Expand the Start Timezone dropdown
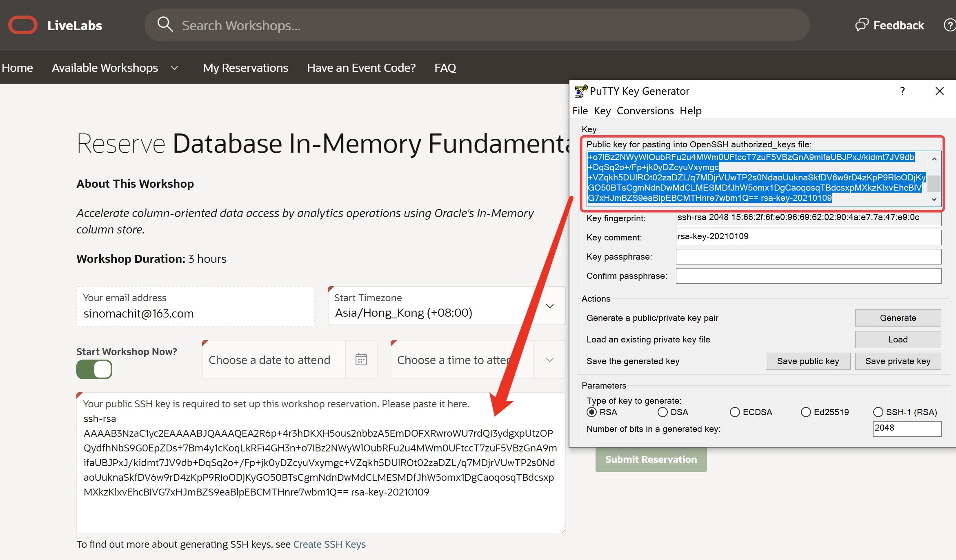Viewport: 956px width, 560px height. coord(550,306)
